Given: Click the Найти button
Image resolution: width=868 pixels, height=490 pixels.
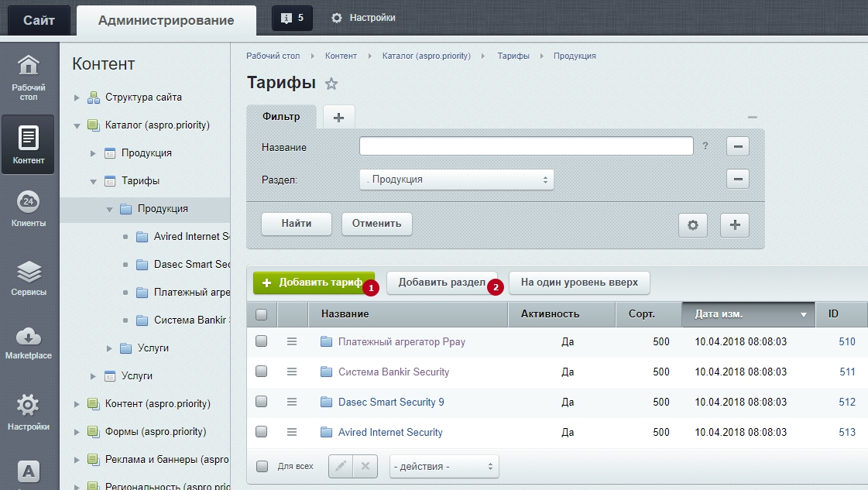Looking at the screenshot, I should click(x=296, y=224).
